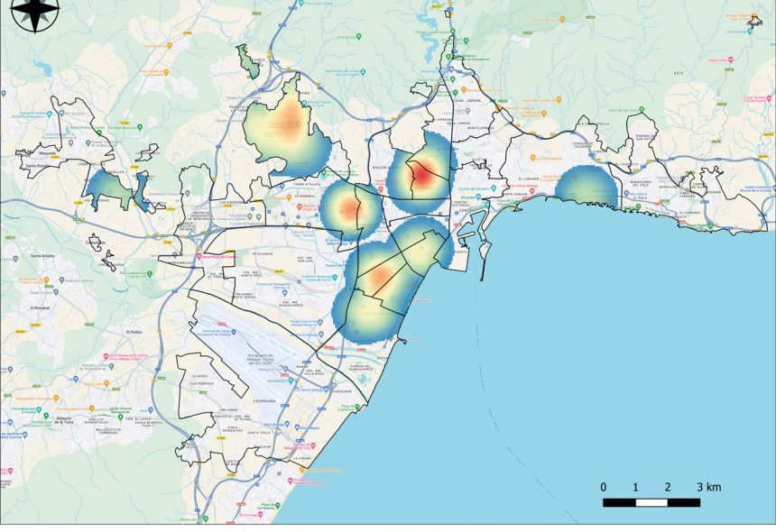Click the 3 km scale bar label
Viewport: 776px width, 532px height.
pos(708,488)
